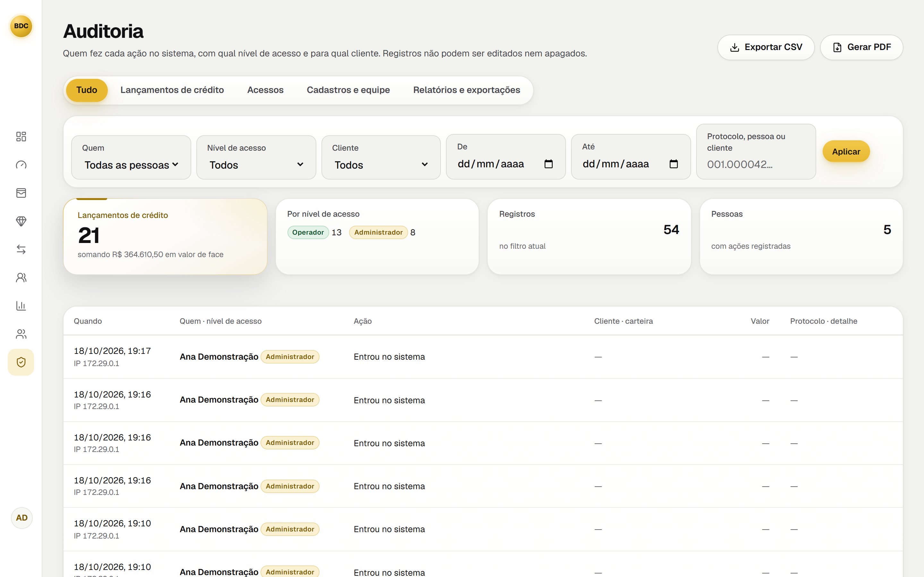The width and height of the screenshot is (924, 577).
Task: Switch to Lançamentos de crédito tab
Action: (x=172, y=90)
